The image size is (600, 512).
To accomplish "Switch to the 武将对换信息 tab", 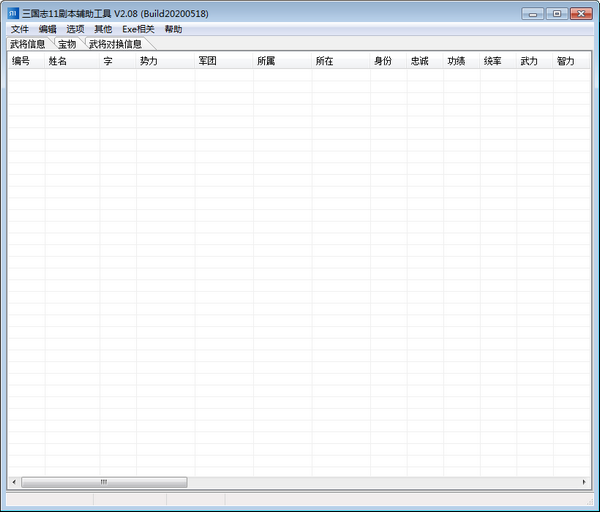I will tap(116, 44).
